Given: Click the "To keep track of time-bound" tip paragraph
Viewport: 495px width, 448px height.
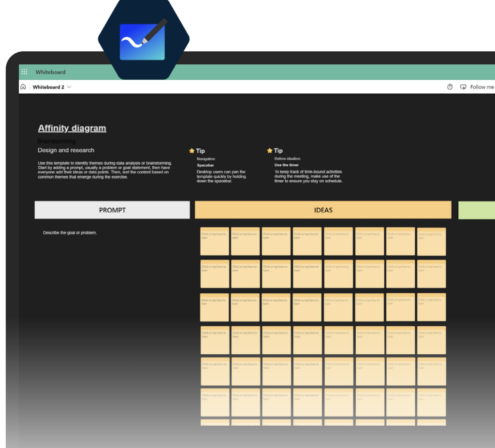Looking at the screenshot, I should (308, 176).
